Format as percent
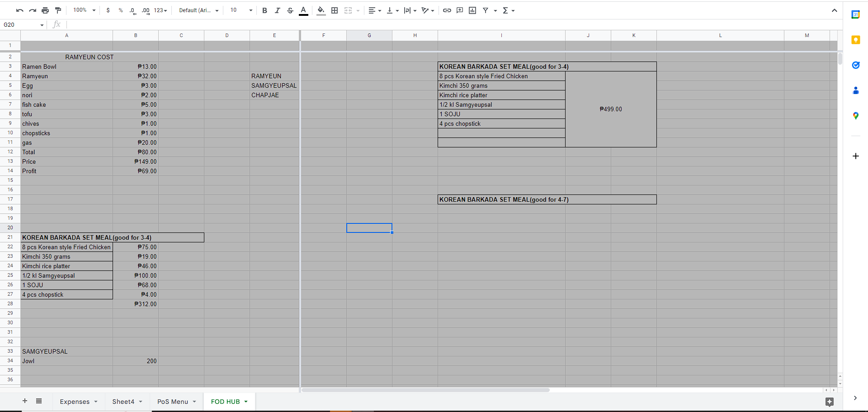This screenshot has height=412, width=868. [x=121, y=10]
